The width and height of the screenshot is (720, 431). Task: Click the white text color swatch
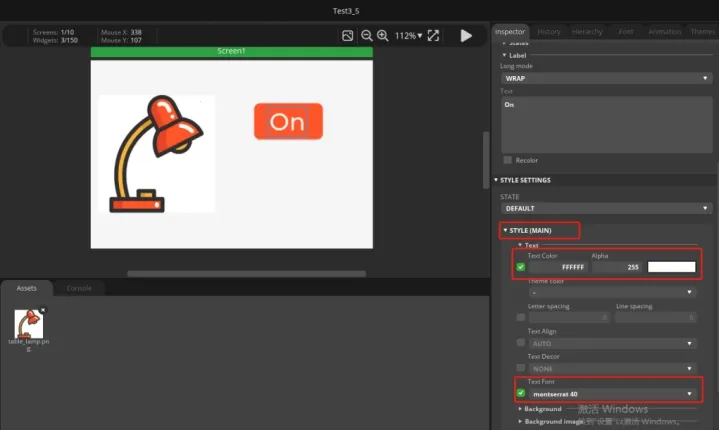[671, 267]
